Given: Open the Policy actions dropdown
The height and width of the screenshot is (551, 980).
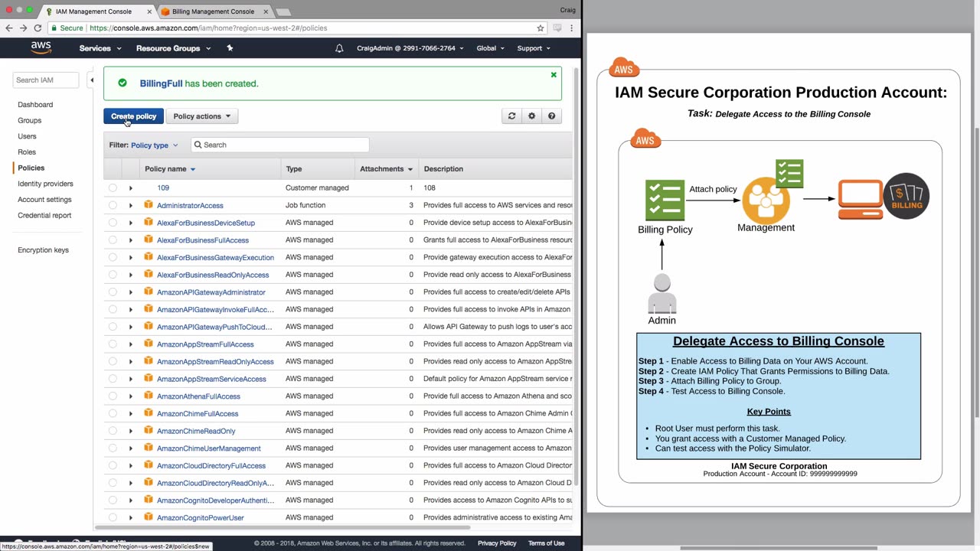Looking at the screenshot, I should [202, 116].
